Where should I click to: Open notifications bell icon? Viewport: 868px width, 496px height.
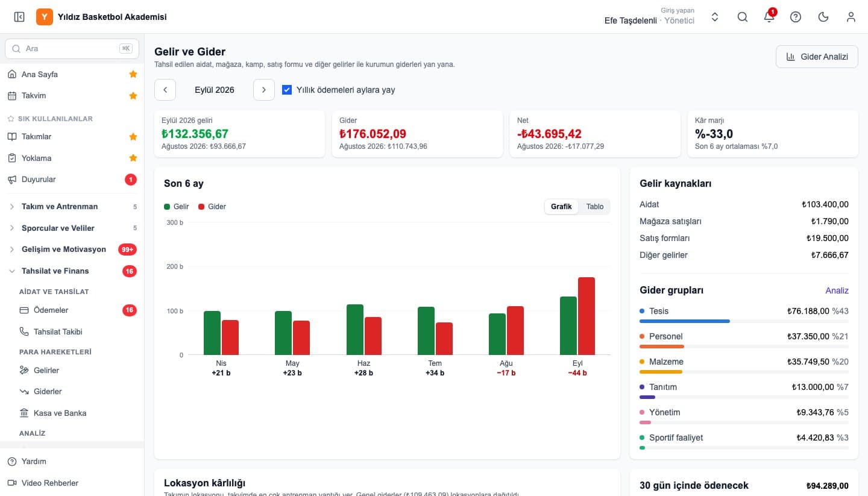tap(769, 17)
